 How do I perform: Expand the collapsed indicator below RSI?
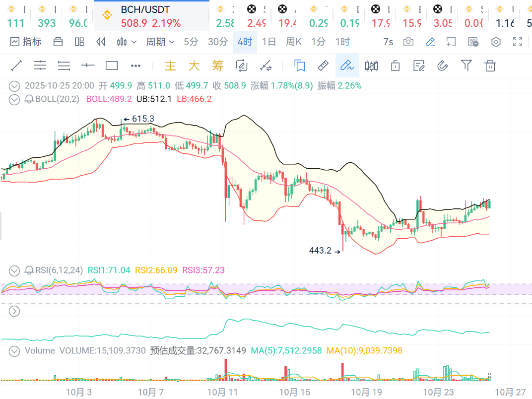click(x=14, y=311)
